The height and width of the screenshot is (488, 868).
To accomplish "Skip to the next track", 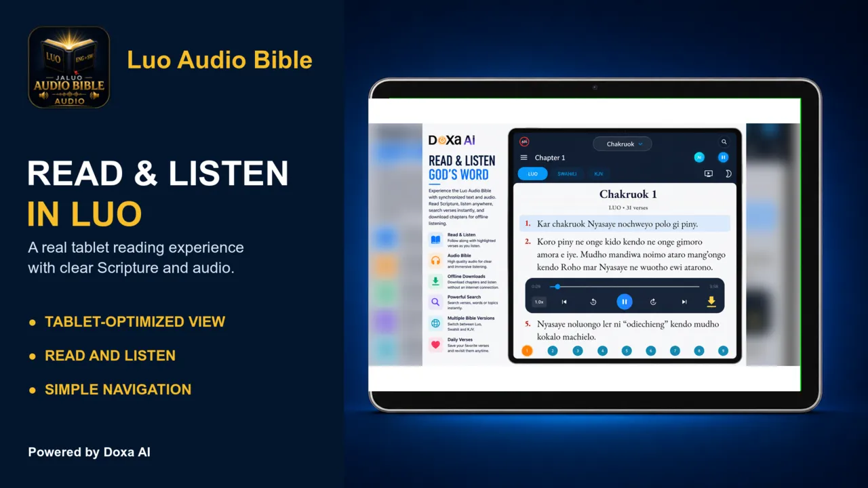I will click(x=684, y=302).
